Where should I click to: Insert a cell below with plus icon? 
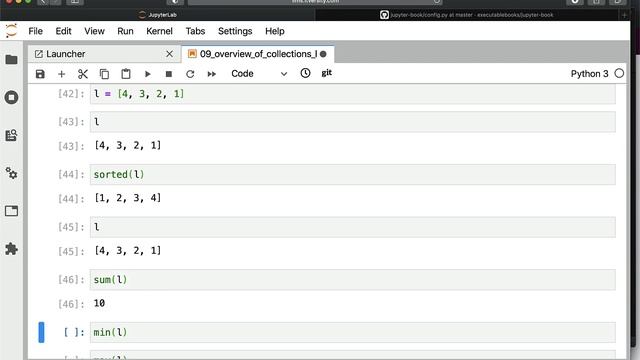[x=62, y=74]
